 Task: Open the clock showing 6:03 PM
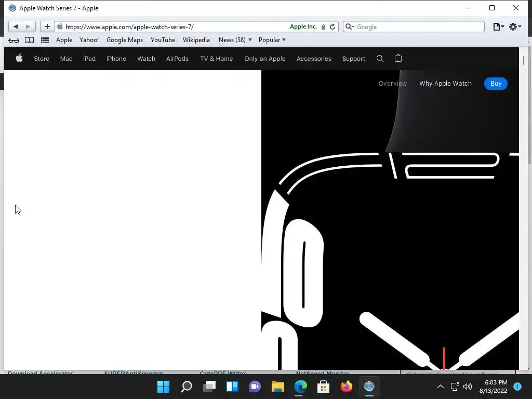(x=494, y=387)
